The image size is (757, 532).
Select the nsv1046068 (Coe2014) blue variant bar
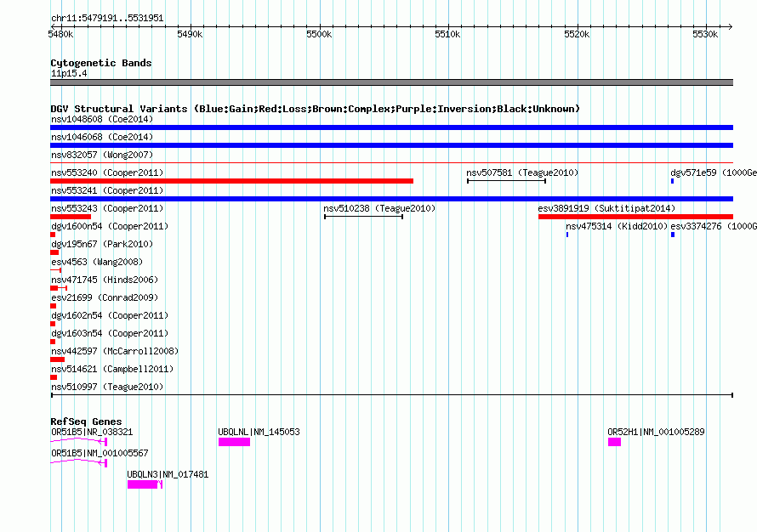tap(391, 145)
